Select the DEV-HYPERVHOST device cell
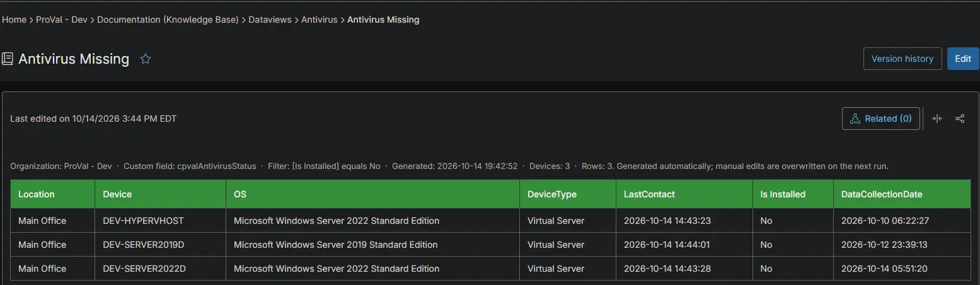Image resolution: width=980 pixels, height=285 pixels. click(x=161, y=221)
